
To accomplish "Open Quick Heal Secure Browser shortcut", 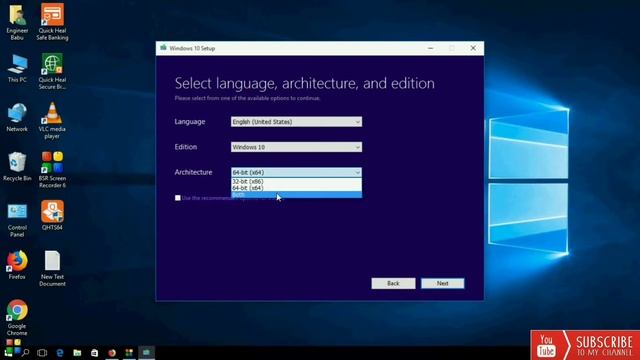I will [52, 71].
